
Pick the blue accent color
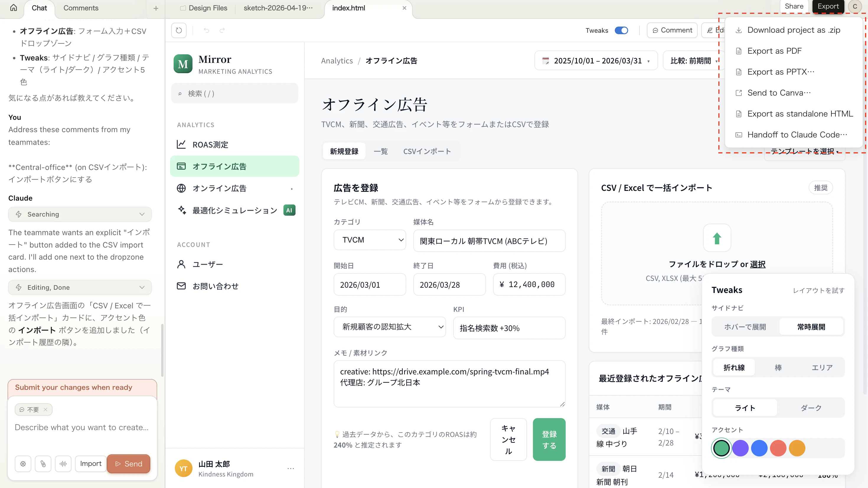pyautogui.click(x=759, y=448)
